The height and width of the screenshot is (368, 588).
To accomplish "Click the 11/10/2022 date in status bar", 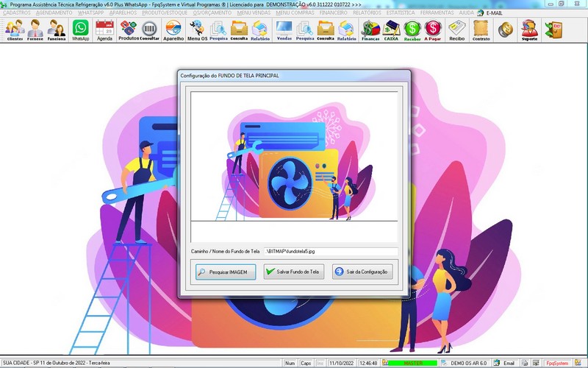I will tap(341, 363).
